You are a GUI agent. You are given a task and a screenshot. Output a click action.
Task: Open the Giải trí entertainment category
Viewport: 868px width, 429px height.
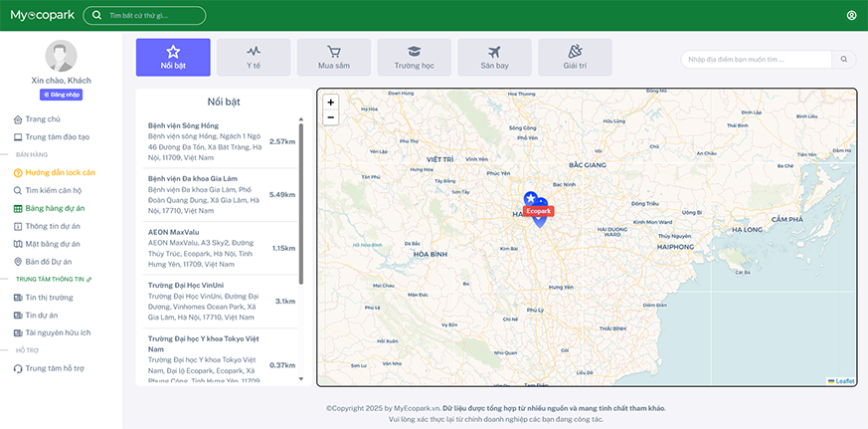575,58
